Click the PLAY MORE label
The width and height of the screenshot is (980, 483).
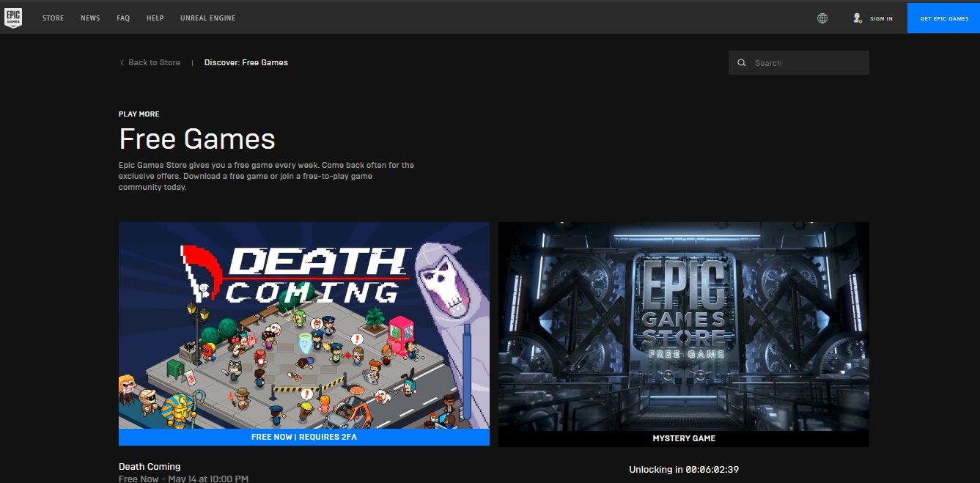click(x=139, y=114)
